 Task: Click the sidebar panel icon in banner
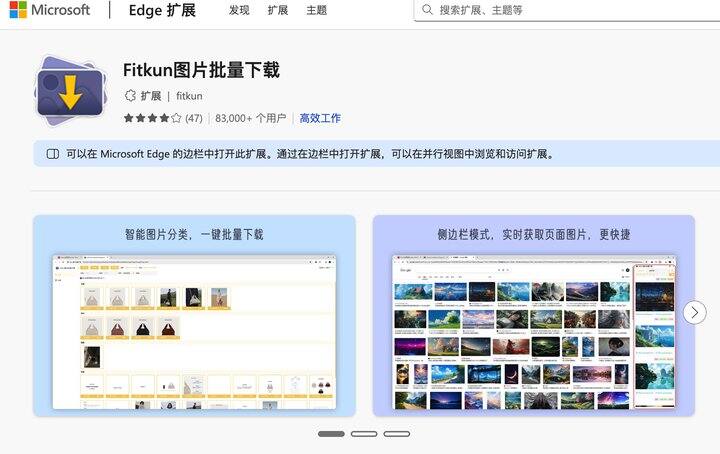(53, 154)
